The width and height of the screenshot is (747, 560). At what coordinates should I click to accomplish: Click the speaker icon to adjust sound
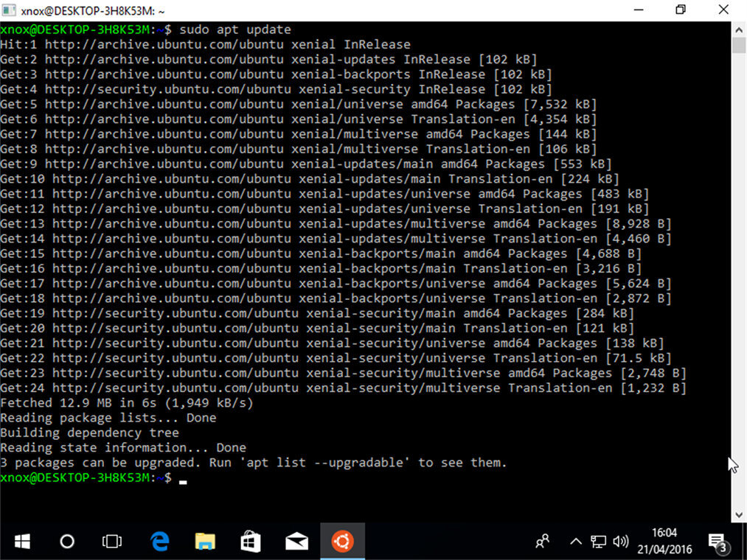[620, 542]
